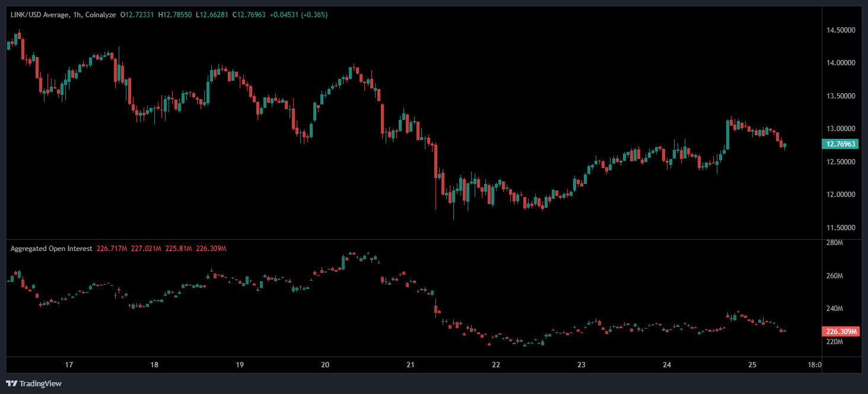
Task: Click the 12.76963 current price tag
Action: point(840,144)
